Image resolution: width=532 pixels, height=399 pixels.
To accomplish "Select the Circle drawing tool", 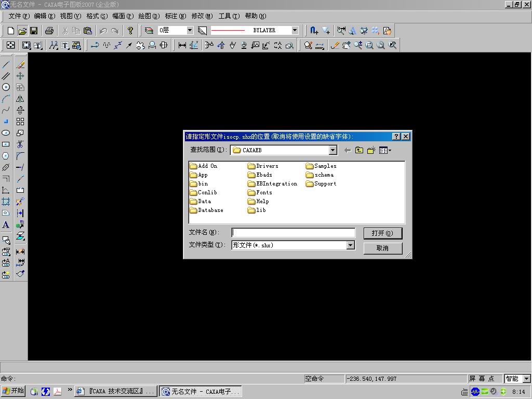I will (6, 87).
